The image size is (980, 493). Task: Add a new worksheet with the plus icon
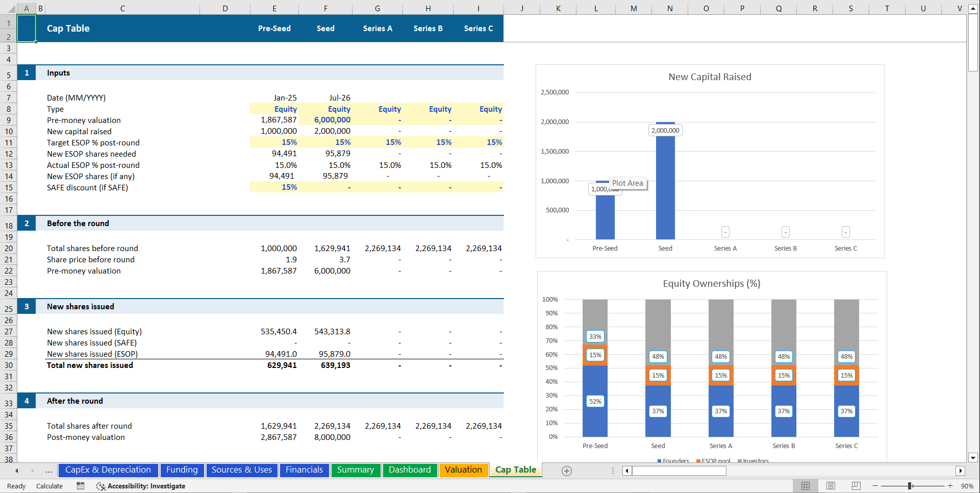click(567, 471)
